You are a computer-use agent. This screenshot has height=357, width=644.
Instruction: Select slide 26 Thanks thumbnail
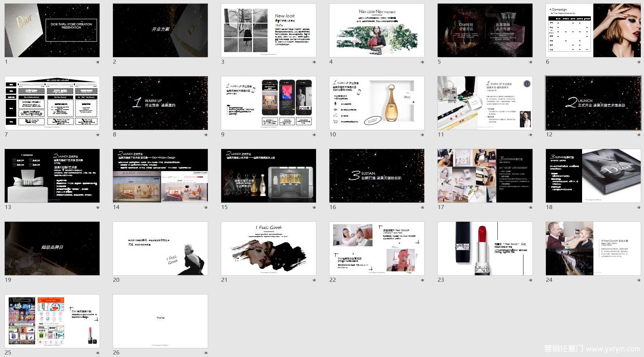(160, 321)
